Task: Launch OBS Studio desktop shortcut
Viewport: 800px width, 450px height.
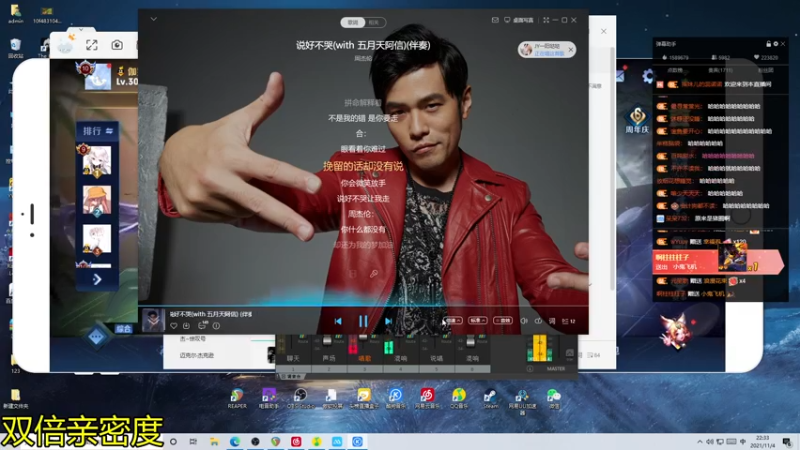Action: click(x=300, y=398)
